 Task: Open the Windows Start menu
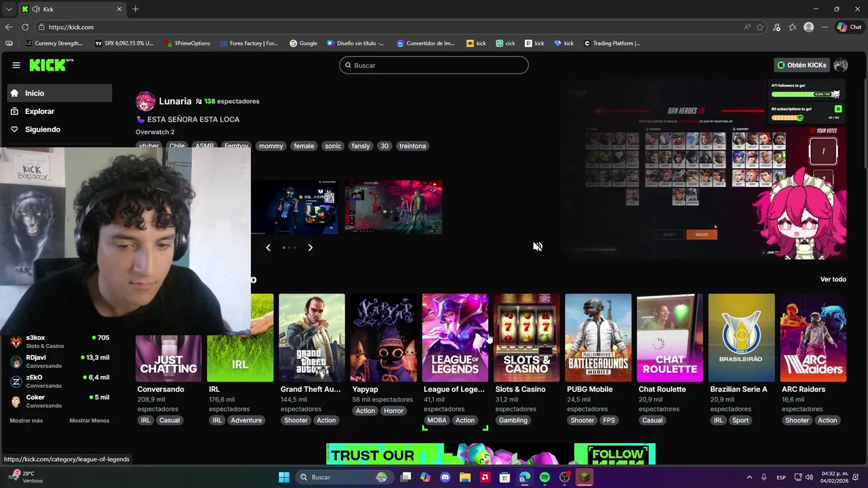point(284,477)
